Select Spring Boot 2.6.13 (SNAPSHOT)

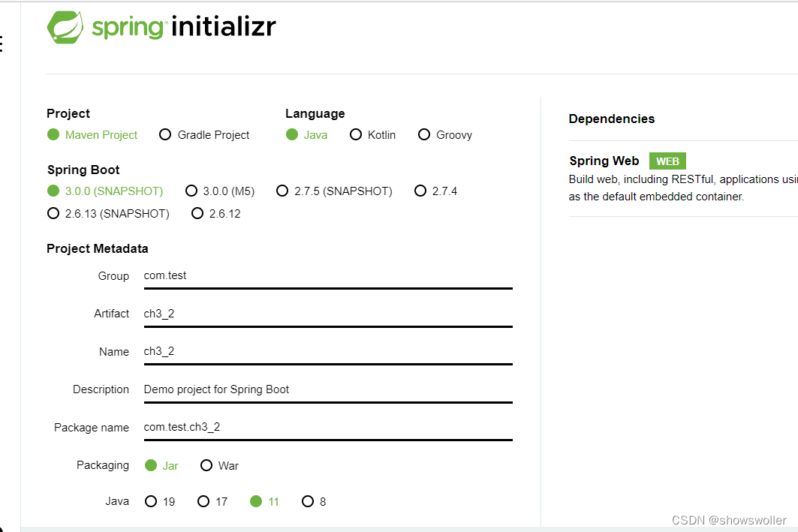click(x=53, y=214)
